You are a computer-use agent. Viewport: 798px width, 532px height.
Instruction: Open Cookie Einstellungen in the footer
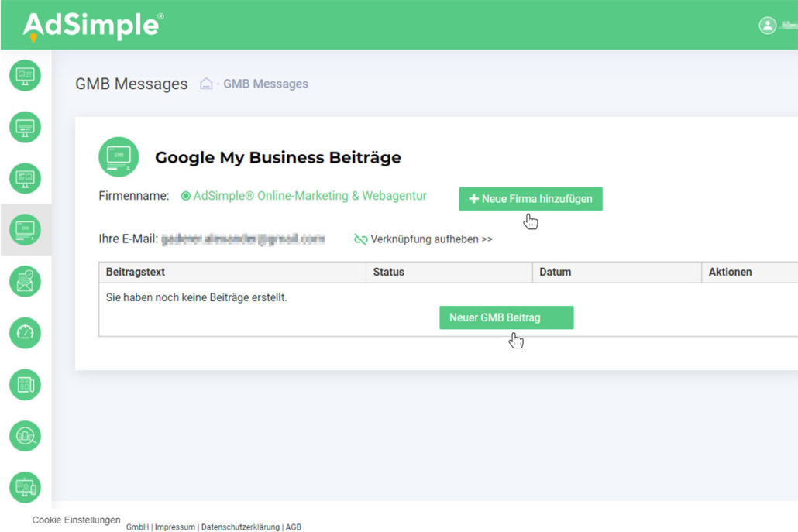[x=76, y=520]
